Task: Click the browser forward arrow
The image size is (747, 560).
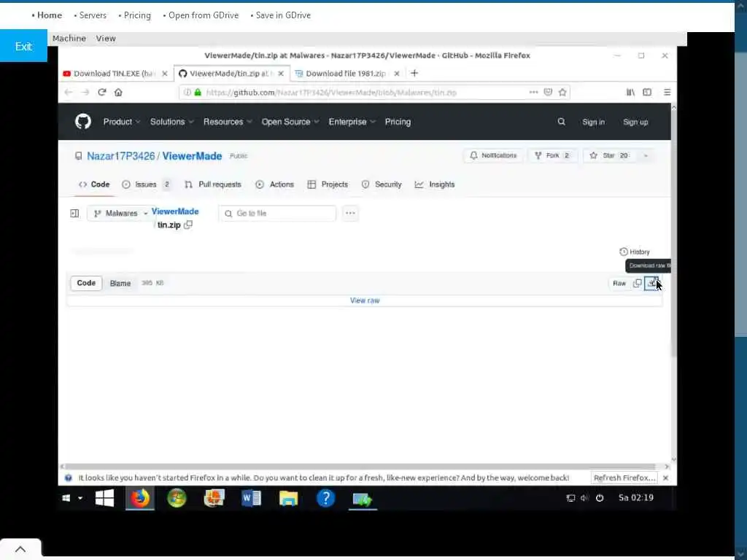Action: [x=85, y=93]
